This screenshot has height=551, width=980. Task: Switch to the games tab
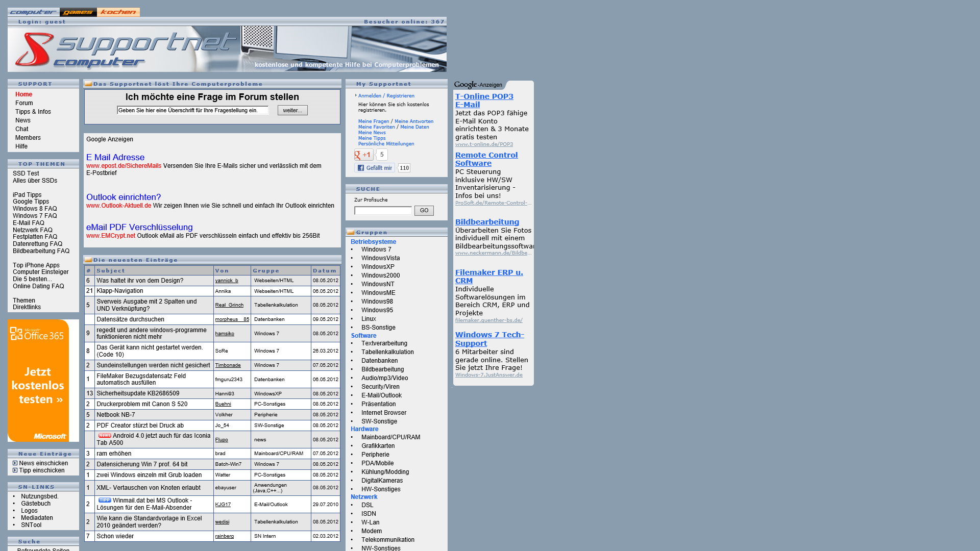tap(78, 12)
